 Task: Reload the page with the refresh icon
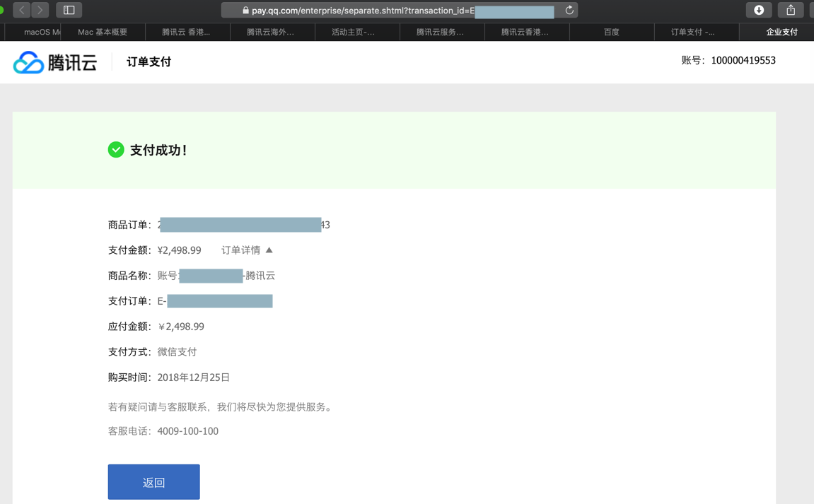[x=569, y=11]
